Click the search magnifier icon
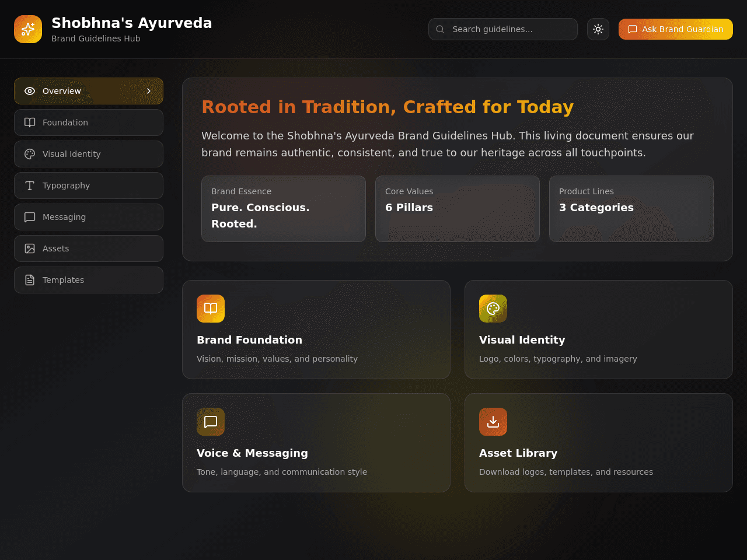 (x=440, y=29)
